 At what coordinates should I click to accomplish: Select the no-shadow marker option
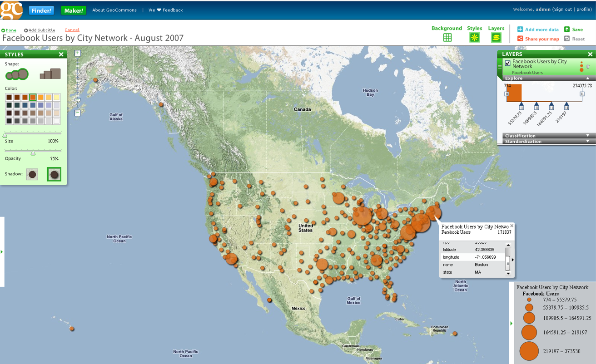click(32, 174)
